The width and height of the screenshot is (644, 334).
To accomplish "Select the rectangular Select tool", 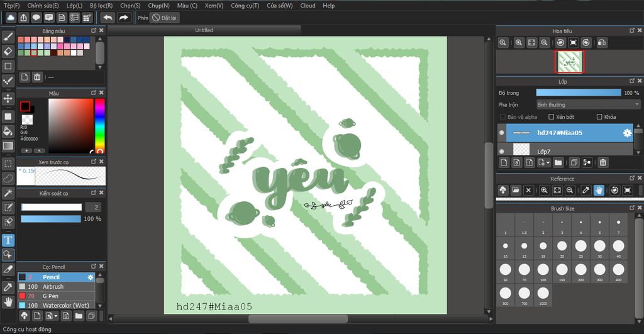I will (8, 164).
